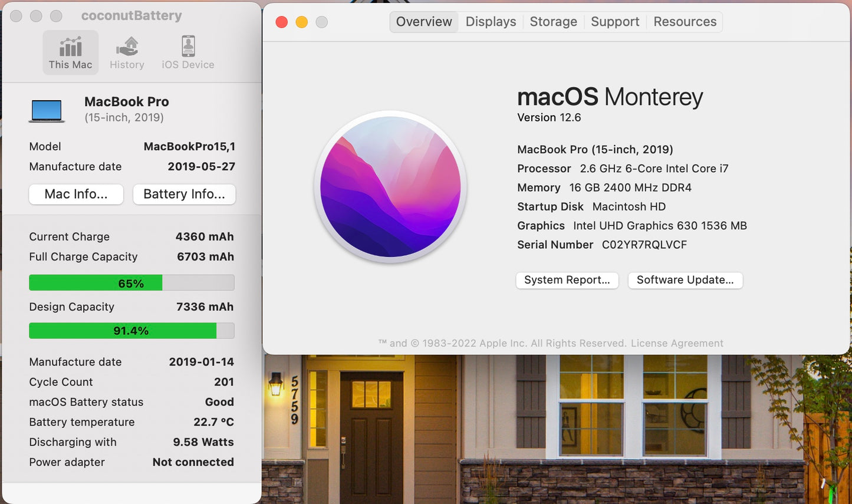Screen dimensions: 852x504
Task: Close the About This Mac window
Action: pyautogui.click(x=282, y=22)
